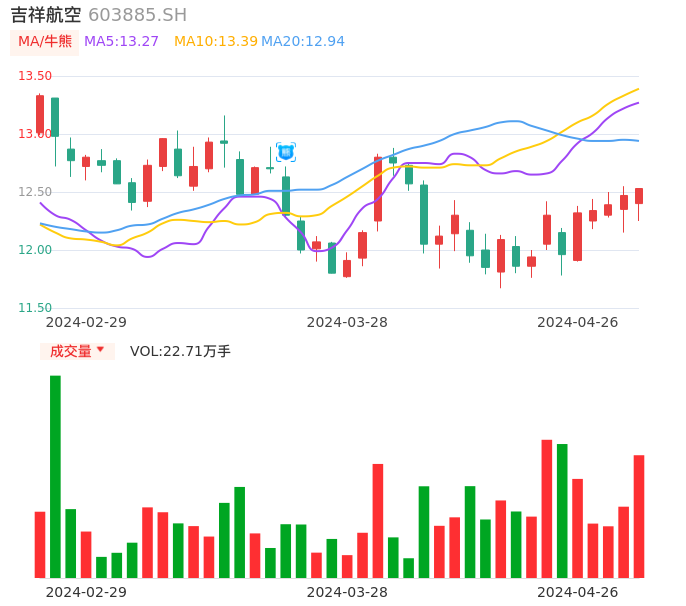
Task: Click the VOL:22.71万手 volume label
Action: tap(180, 351)
